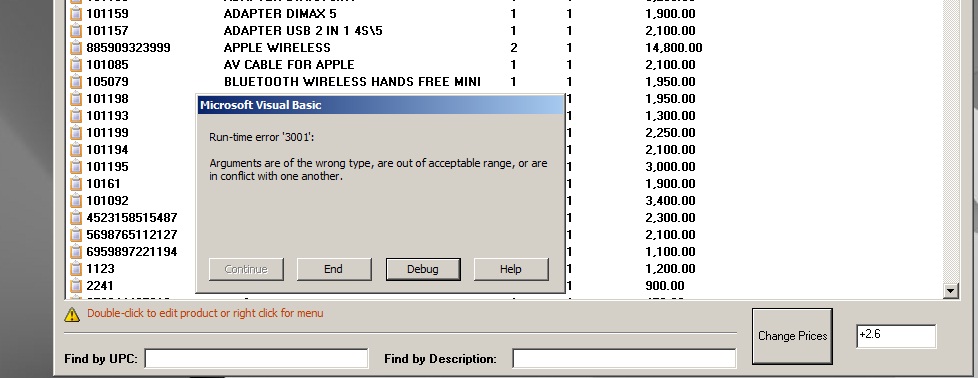Click the product icon for UPC 105079

point(75,81)
